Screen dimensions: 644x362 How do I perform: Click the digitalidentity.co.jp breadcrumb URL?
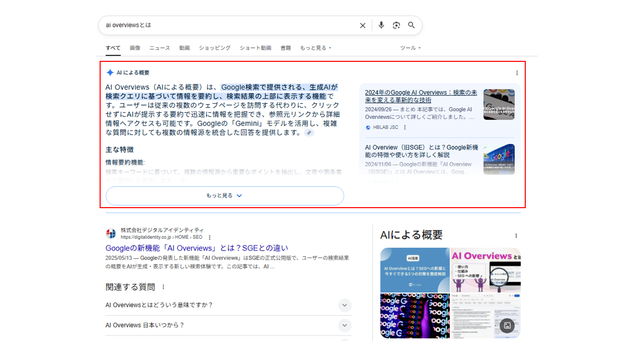pos(161,237)
